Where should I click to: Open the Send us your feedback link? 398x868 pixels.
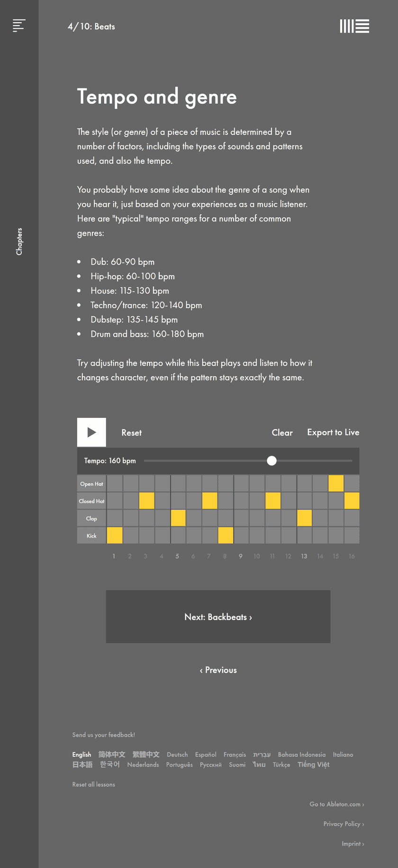103,735
